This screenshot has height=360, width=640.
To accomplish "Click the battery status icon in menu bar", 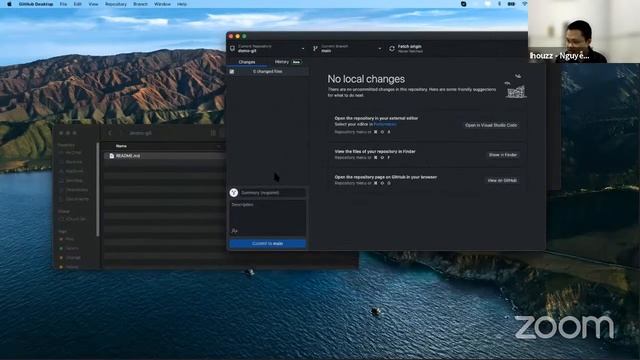I will click(x=511, y=4).
